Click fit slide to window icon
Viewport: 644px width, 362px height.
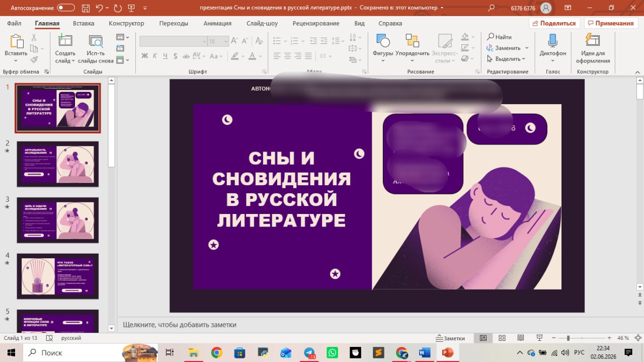pyautogui.click(x=637, y=338)
